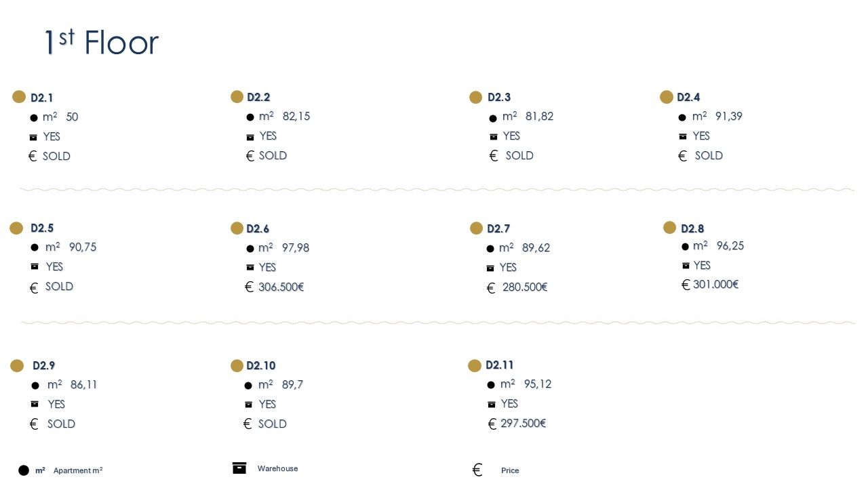868x488 pixels.
Task: Click the D2.10 apartment title
Action: (x=261, y=366)
